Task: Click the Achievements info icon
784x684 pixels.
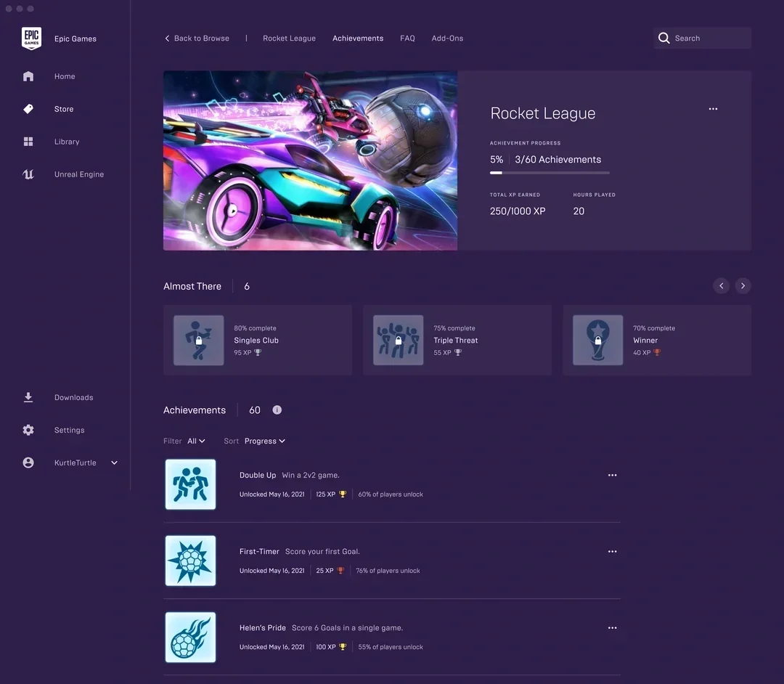Action: (x=277, y=410)
